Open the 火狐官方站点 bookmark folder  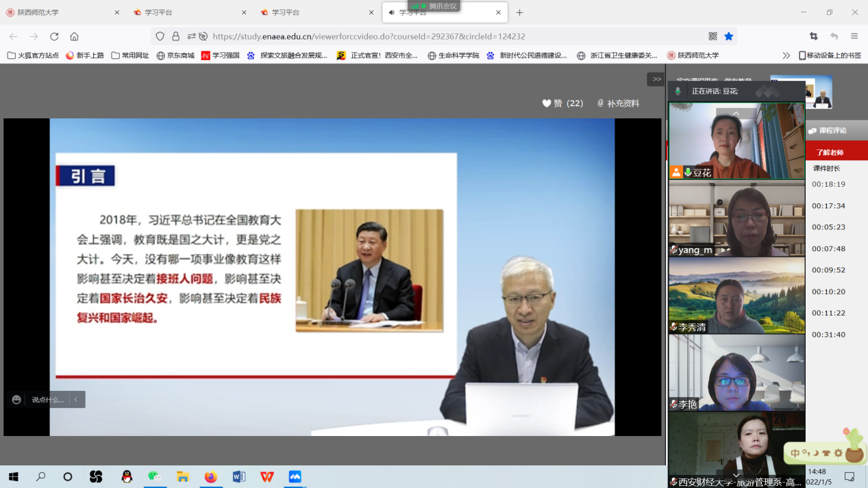33,55
